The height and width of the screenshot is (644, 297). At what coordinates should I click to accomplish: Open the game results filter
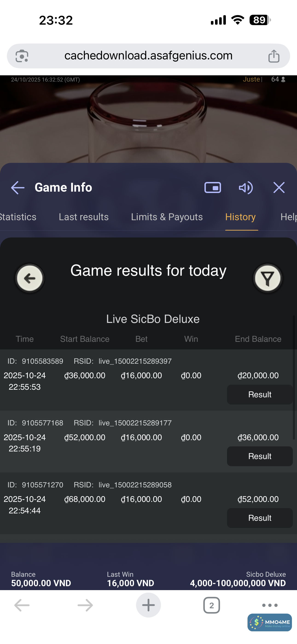pos(268,278)
